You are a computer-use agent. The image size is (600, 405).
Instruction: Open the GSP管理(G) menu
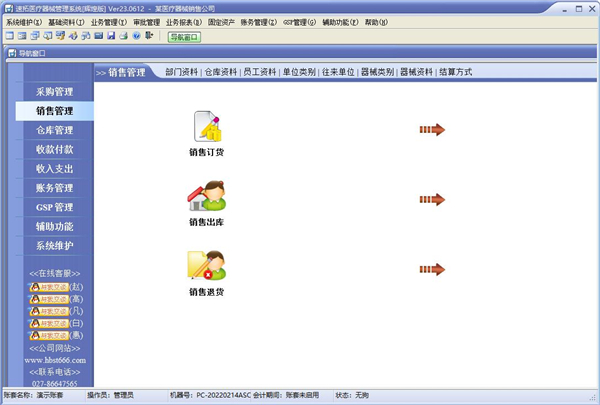pos(300,23)
